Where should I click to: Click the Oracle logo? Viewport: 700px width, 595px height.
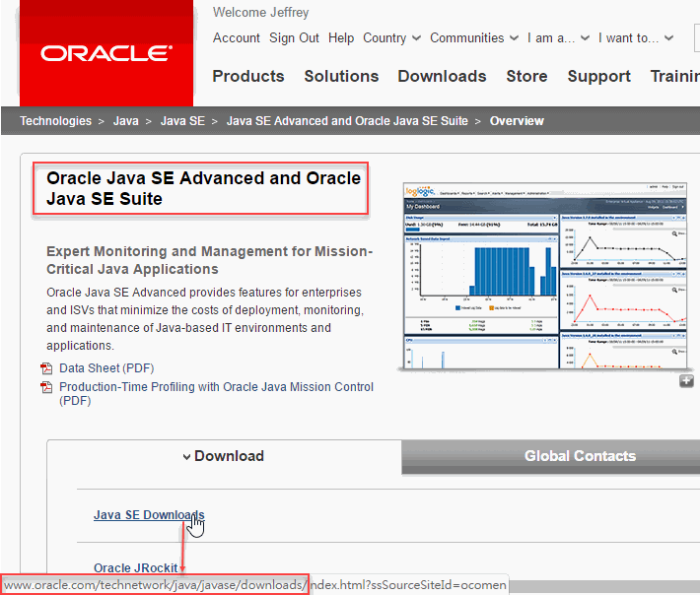click(106, 53)
